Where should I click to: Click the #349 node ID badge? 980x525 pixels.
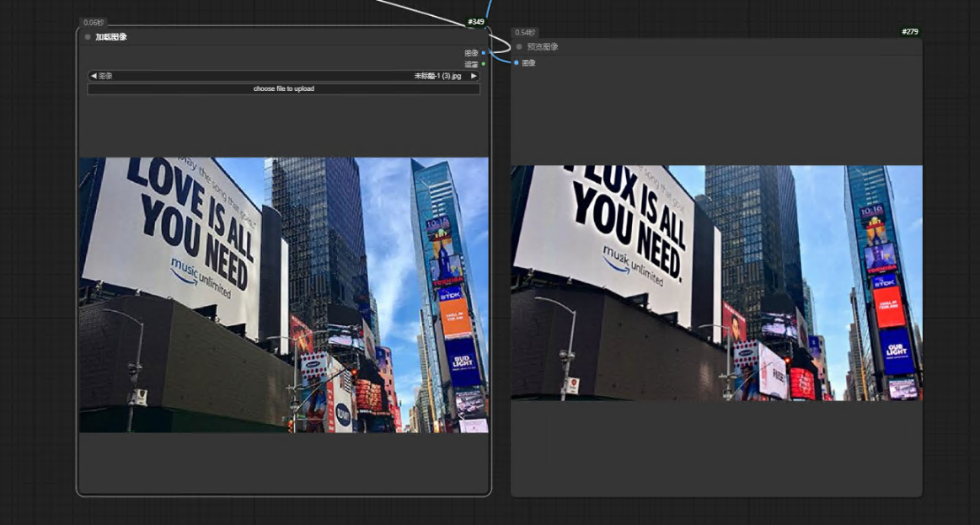point(476,22)
